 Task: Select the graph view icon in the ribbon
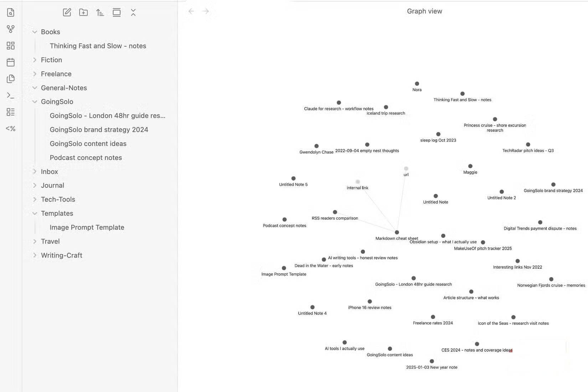point(11,29)
